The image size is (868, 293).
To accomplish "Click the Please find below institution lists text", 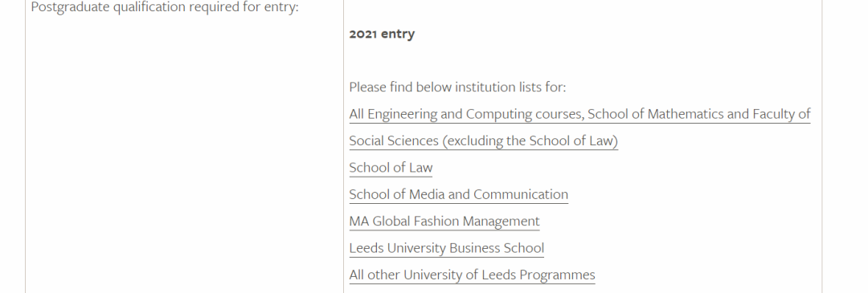I will (458, 87).
